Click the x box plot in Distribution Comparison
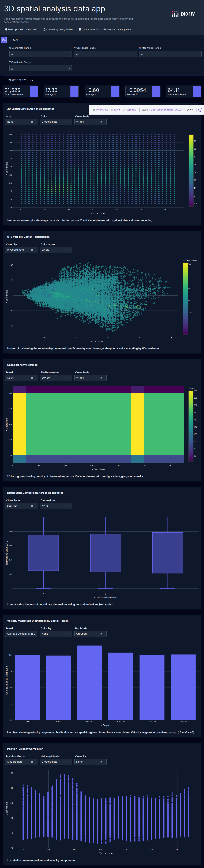204x868 pixels. pos(44,553)
